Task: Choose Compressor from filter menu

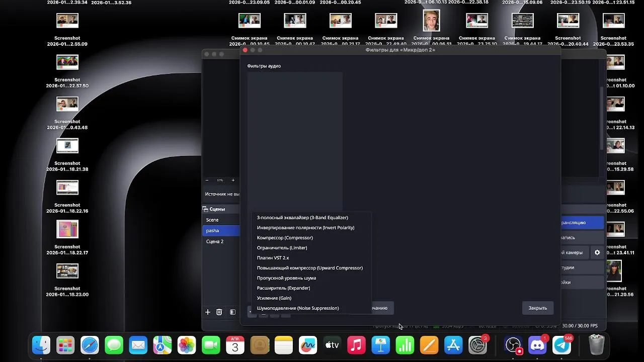Action: point(311,238)
